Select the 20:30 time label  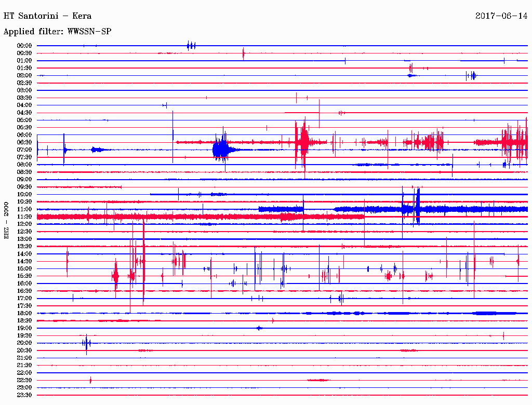[24, 350]
